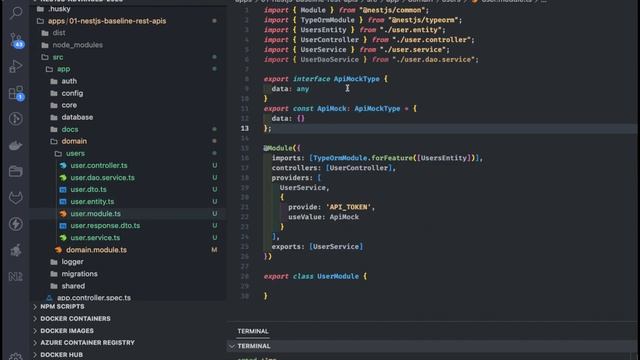Open domain.module.ts file

96,250
